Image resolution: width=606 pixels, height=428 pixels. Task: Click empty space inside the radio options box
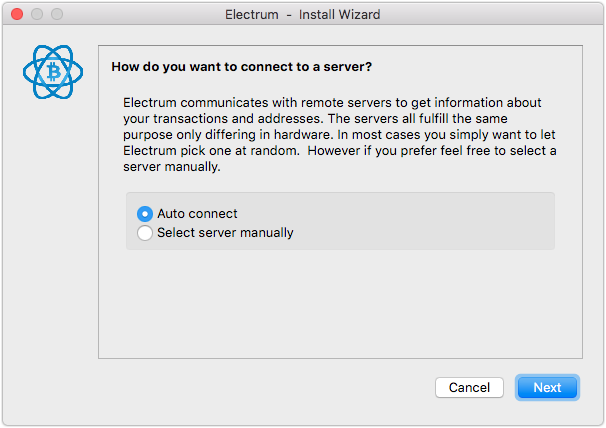click(x=425, y=221)
